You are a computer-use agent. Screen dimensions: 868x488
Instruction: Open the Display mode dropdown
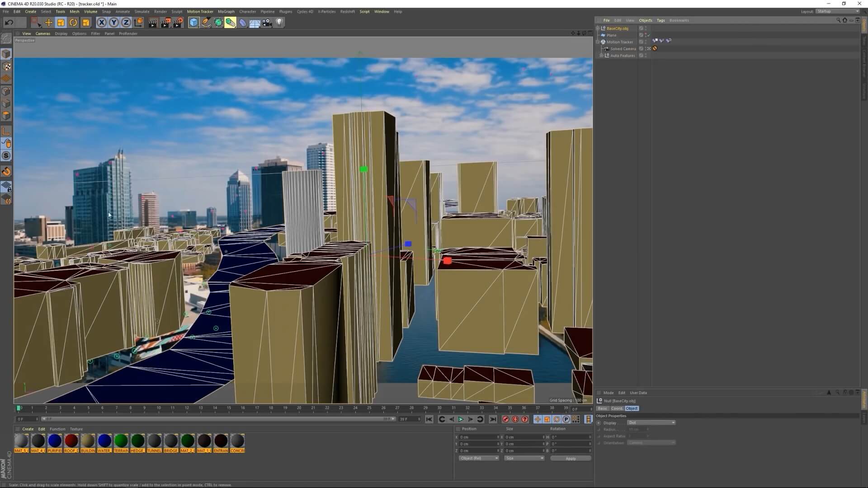pyautogui.click(x=651, y=423)
